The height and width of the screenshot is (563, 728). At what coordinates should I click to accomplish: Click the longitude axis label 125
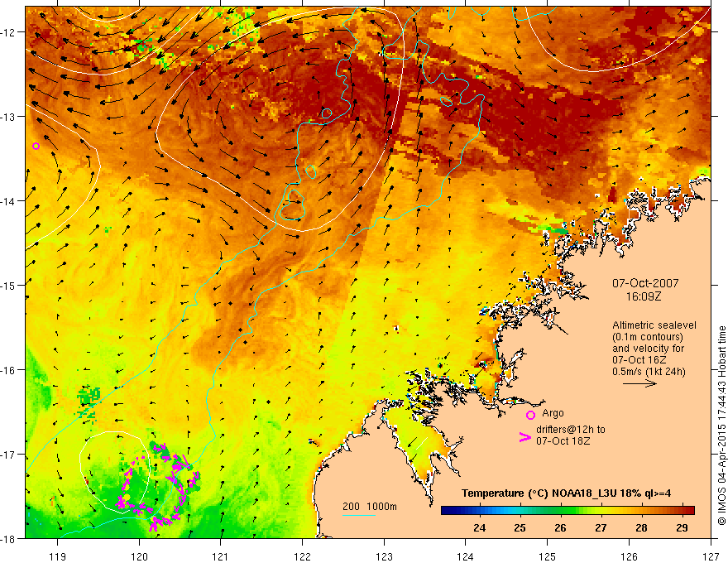click(548, 556)
